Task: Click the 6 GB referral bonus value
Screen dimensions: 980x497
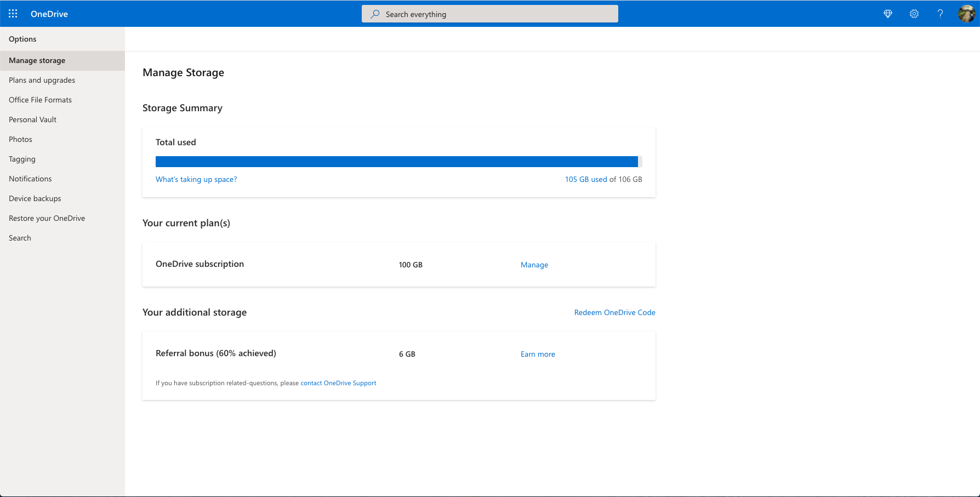Action: pos(407,354)
